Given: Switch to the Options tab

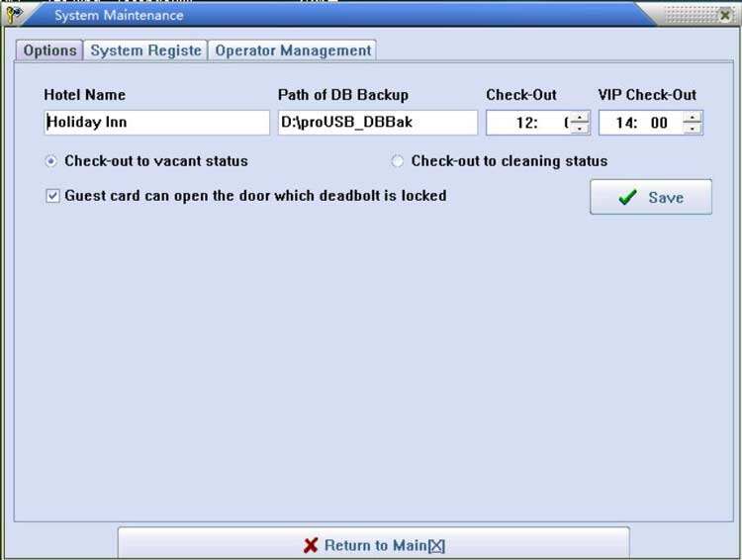Looking at the screenshot, I should [49, 50].
